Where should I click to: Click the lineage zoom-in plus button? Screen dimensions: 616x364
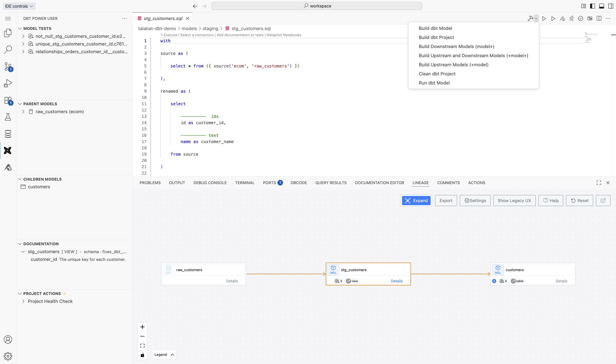point(142,327)
